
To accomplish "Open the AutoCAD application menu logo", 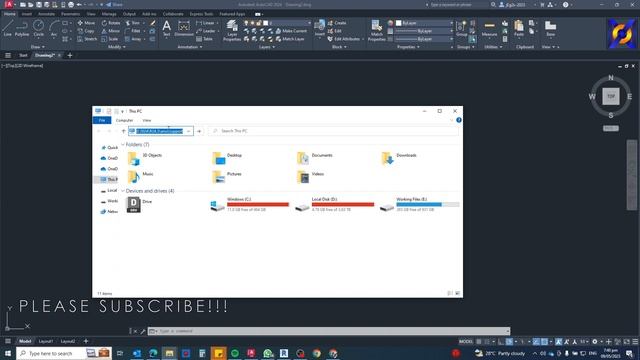I will [9, 4].
